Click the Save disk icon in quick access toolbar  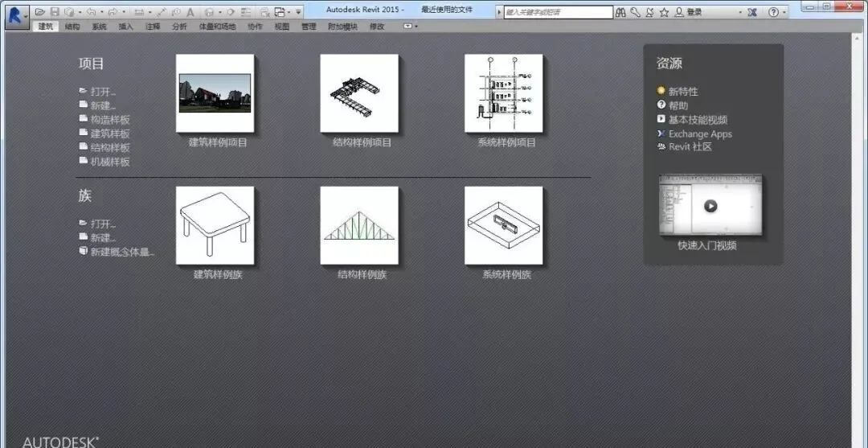coord(55,11)
